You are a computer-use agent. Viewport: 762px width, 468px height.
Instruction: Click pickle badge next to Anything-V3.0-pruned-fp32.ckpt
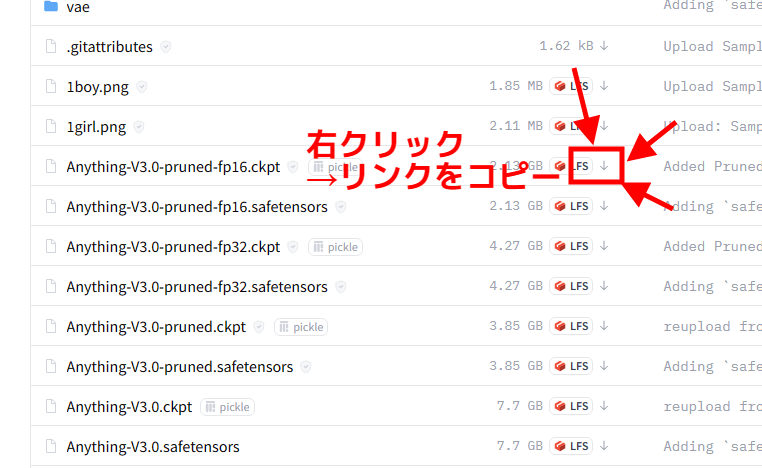pyautogui.click(x=335, y=246)
